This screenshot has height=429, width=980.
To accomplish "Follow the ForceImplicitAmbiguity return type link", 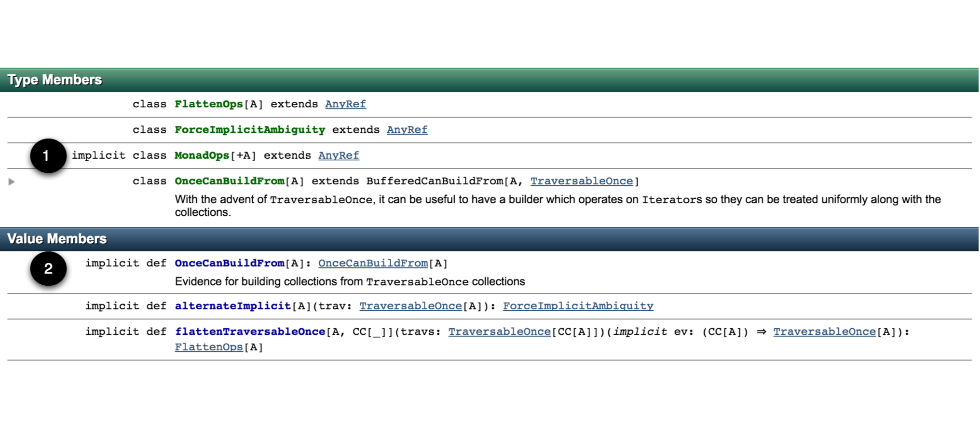I will (578, 306).
